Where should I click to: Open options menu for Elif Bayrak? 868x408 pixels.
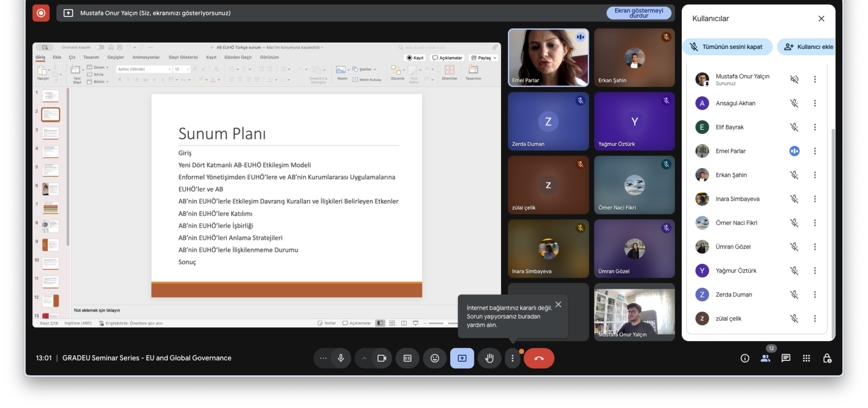pos(815,127)
